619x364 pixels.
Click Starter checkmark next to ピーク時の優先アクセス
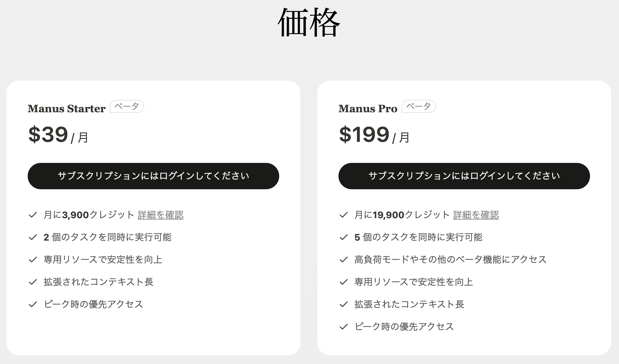[x=33, y=304]
